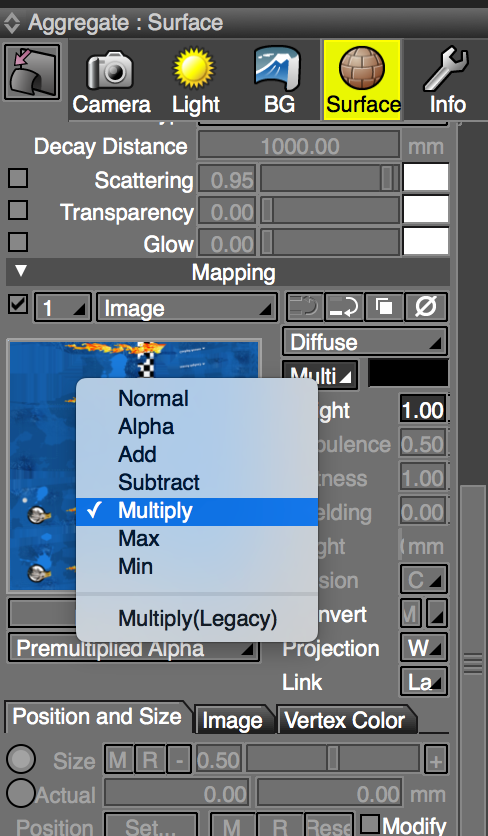Click the Set... position button
This screenshot has height=836, width=488.
pyautogui.click(x=150, y=826)
